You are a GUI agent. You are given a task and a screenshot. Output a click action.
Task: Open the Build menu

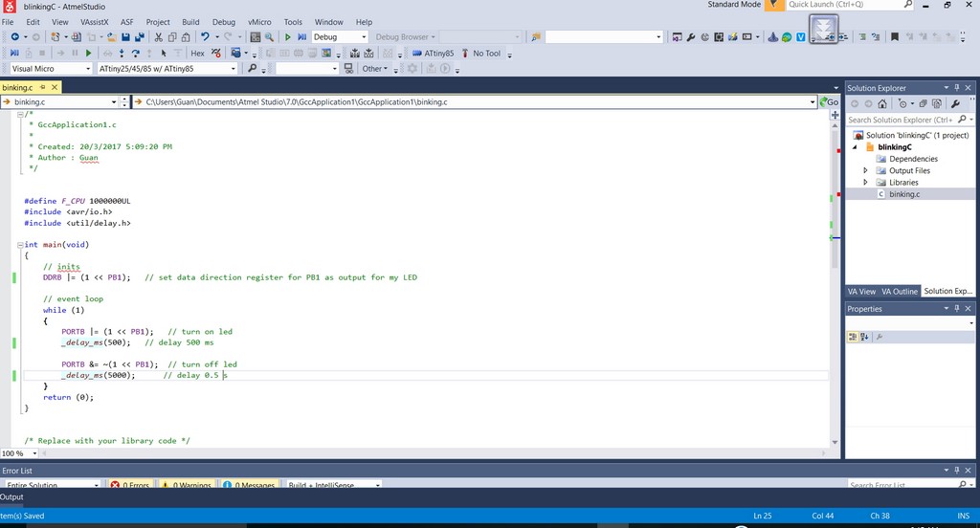[190, 22]
